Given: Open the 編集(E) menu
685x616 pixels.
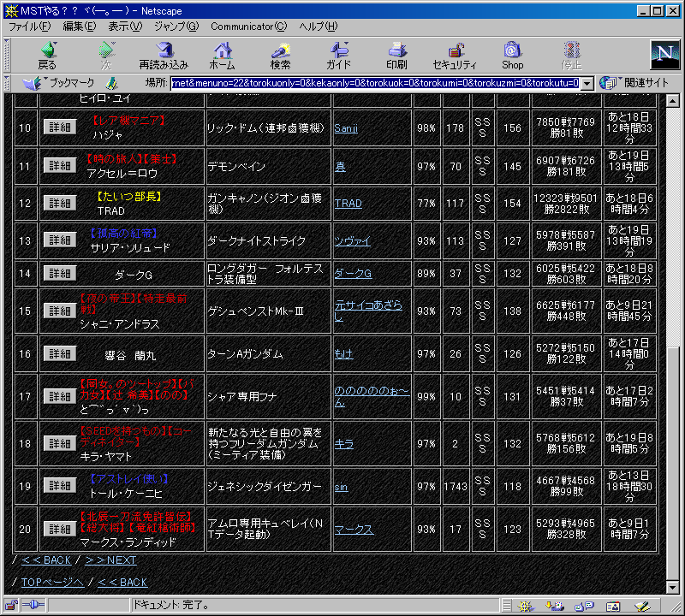Looking at the screenshot, I should point(79,27).
